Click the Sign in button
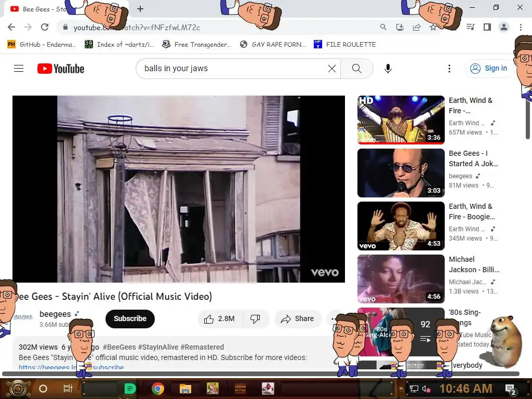 coord(488,68)
